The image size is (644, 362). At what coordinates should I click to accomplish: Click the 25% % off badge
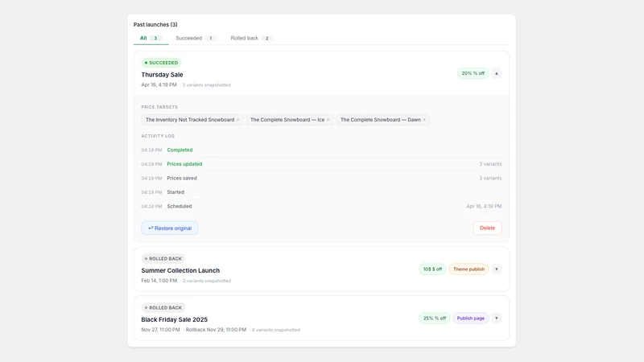coord(435,318)
